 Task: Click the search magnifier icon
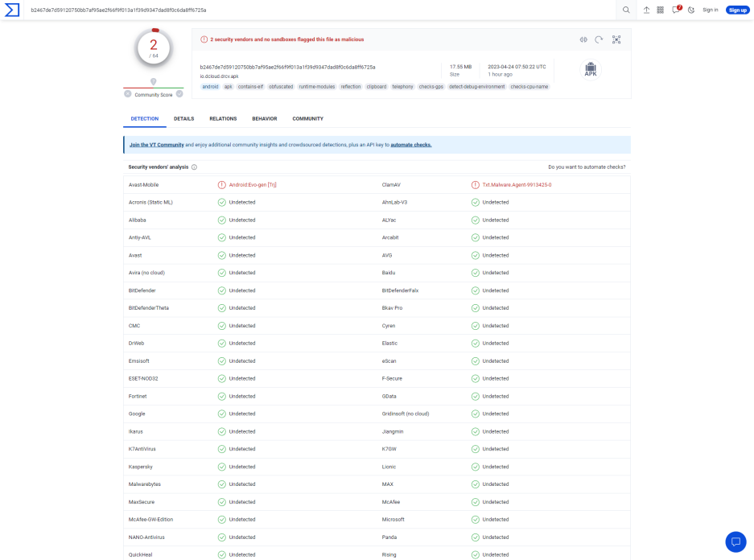click(x=626, y=10)
